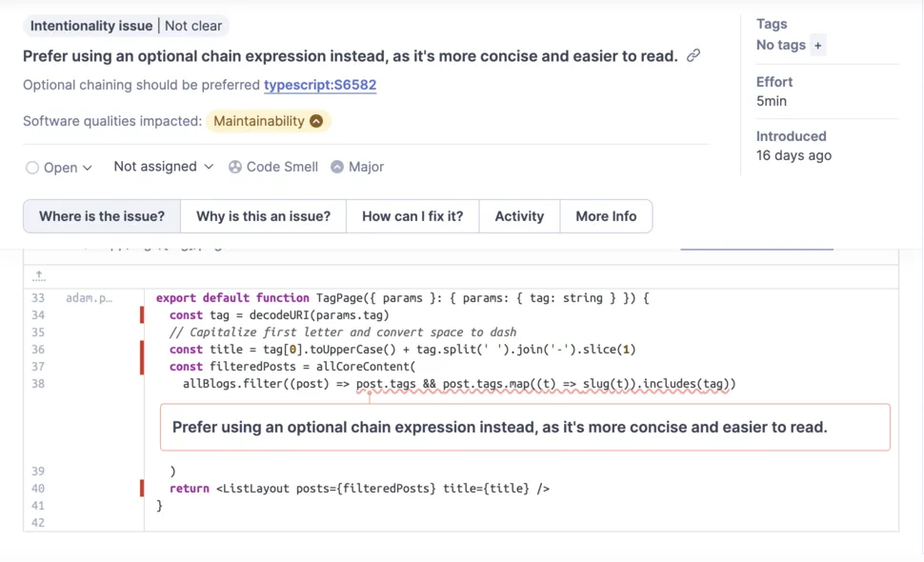
Task: Switch to the Why is this an issue? tab
Action: tap(263, 216)
